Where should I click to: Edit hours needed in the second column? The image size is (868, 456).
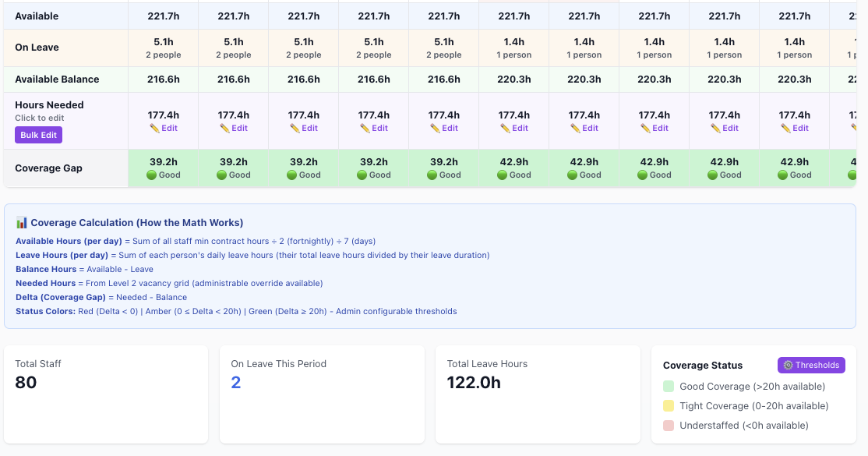[x=234, y=129]
